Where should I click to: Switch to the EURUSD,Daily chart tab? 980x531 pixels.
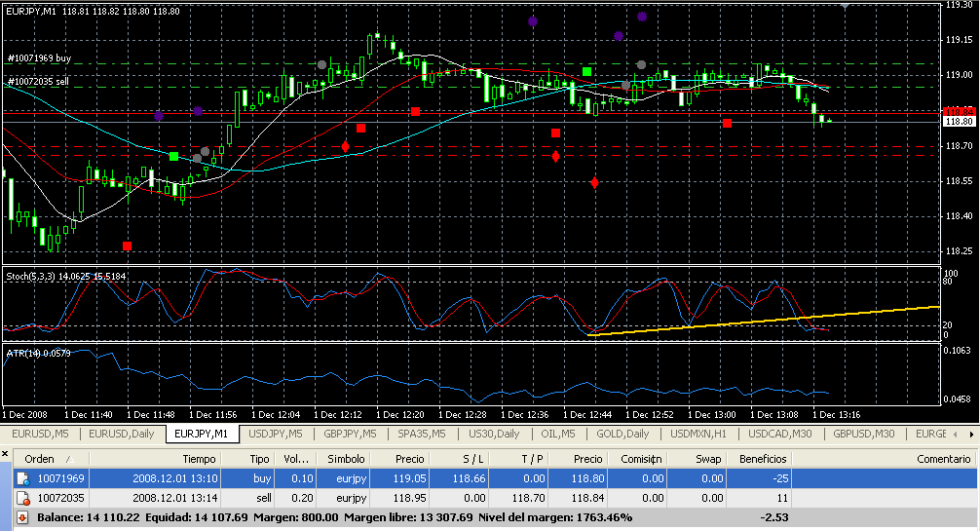coord(124,434)
